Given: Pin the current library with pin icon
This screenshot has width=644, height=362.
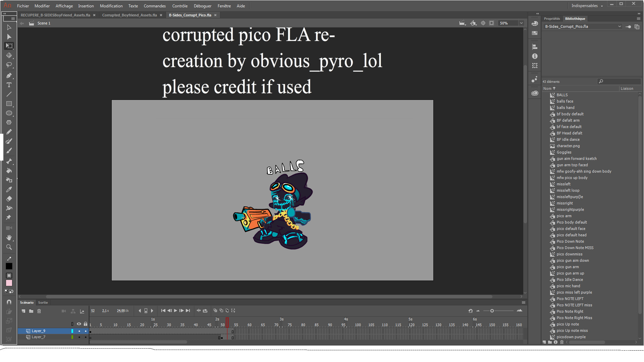Looking at the screenshot, I should [628, 26].
